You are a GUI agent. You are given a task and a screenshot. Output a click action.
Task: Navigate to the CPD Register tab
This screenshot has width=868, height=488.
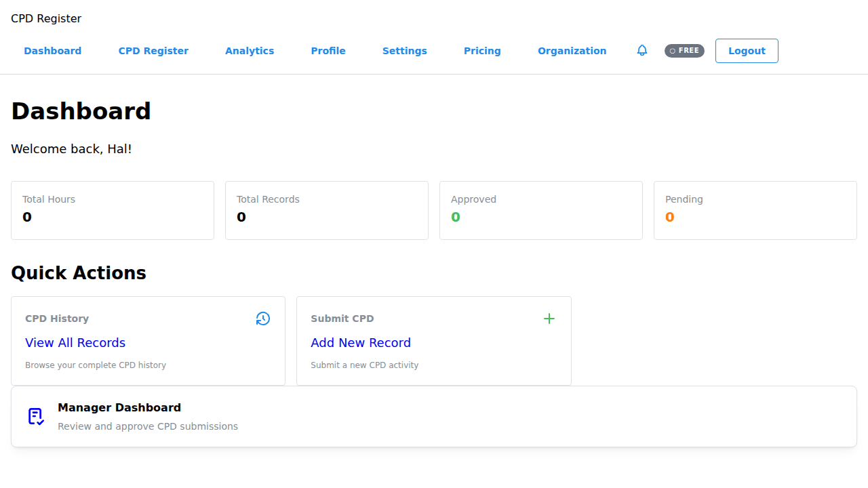(153, 51)
